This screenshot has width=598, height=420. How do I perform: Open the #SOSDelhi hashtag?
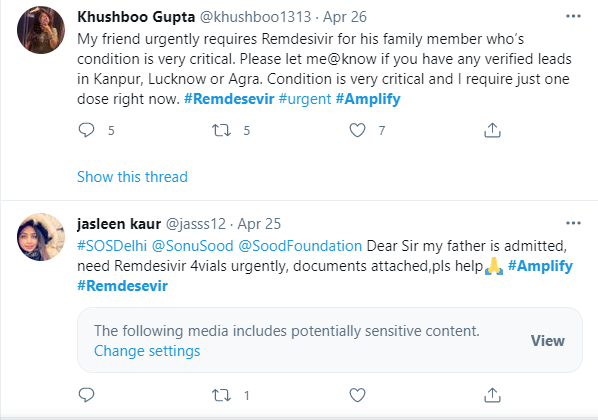[x=112, y=246]
